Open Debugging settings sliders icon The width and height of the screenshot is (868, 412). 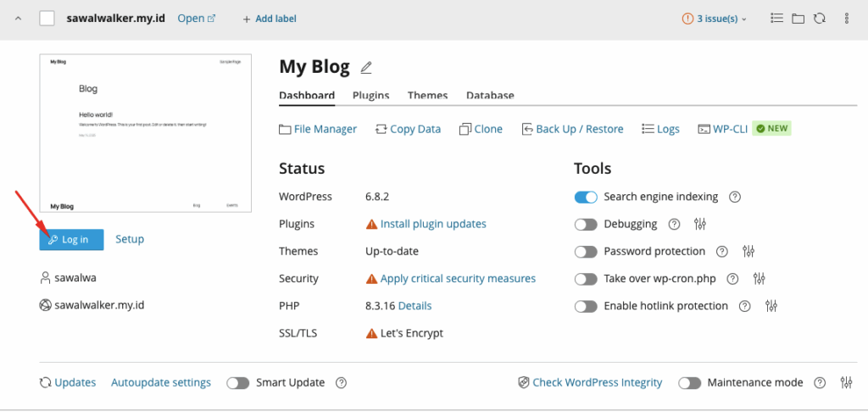[699, 225]
